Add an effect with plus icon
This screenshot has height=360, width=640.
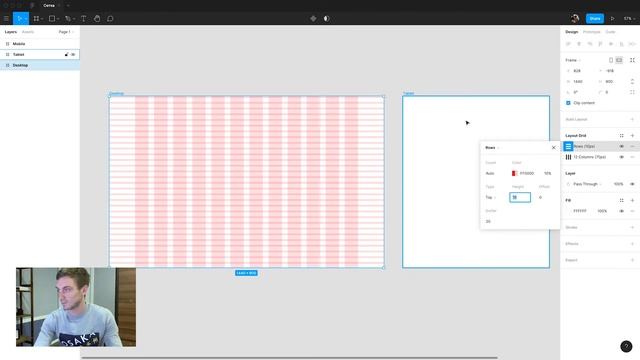632,244
